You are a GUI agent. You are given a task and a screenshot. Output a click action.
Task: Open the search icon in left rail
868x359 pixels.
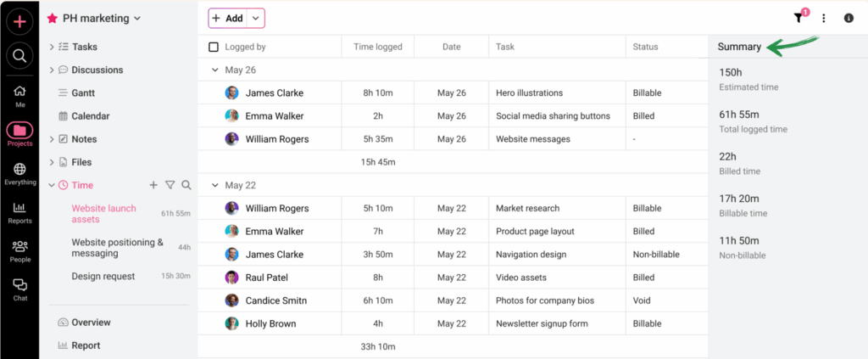tap(19, 55)
